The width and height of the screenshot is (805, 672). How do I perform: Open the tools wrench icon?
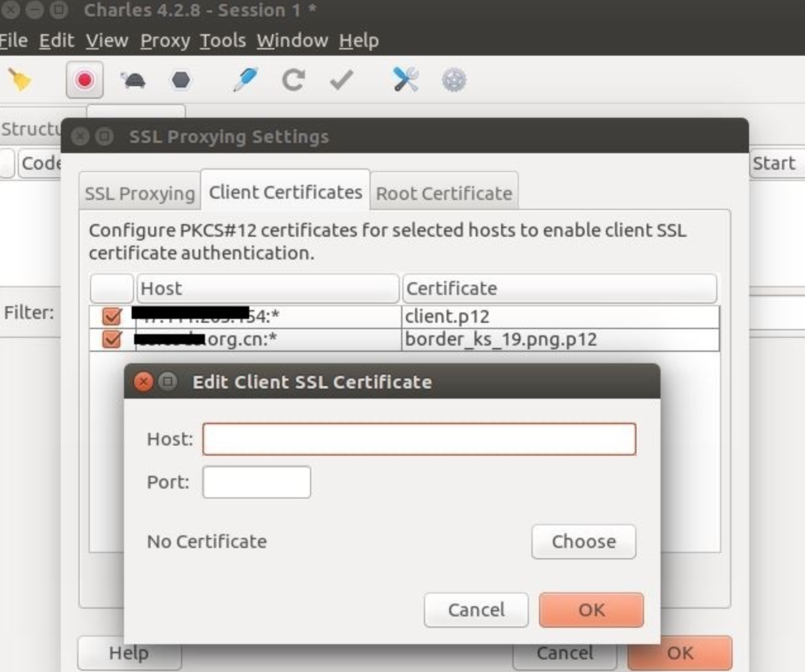(x=406, y=80)
